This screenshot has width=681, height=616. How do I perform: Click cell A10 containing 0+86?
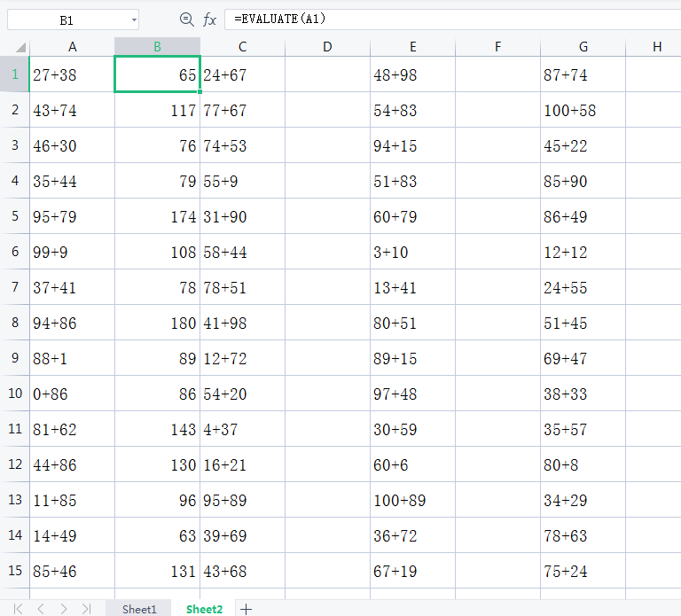click(x=72, y=394)
